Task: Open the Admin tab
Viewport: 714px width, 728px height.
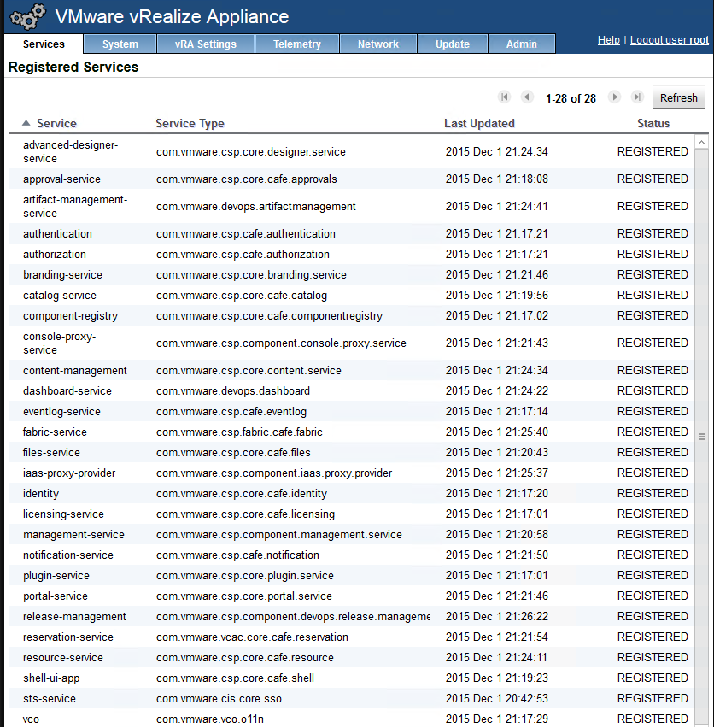Action: tap(522, 44)
